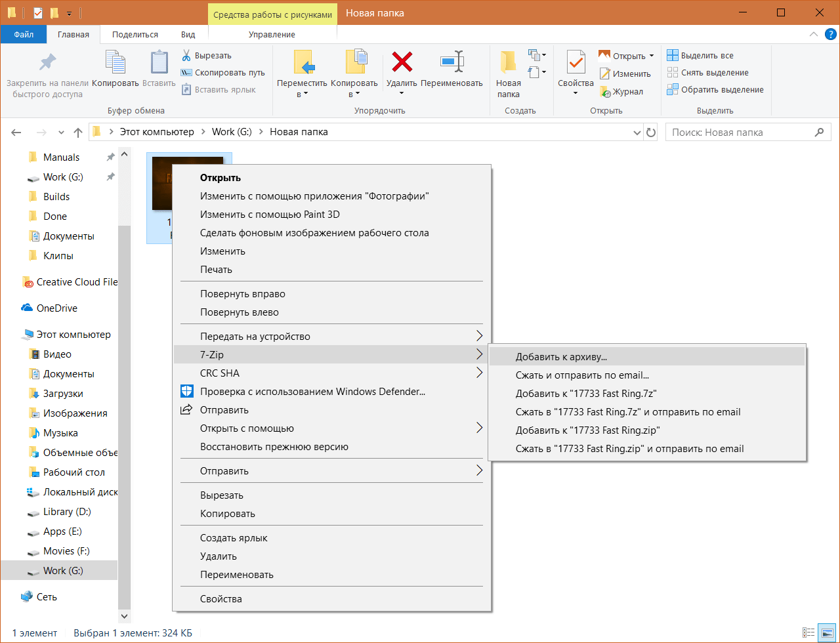
Task: Choose Сжать и отправить по email...
Action: (647, 375)
